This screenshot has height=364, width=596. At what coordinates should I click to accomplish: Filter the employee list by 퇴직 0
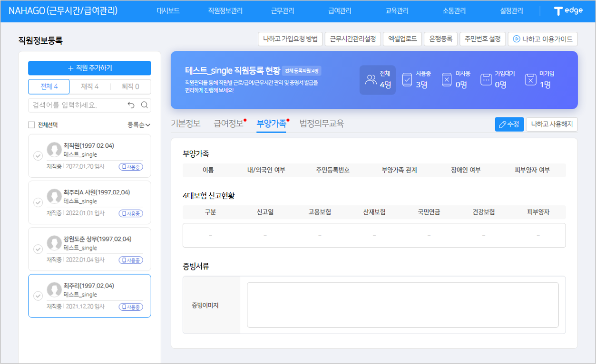click(130, 86)
